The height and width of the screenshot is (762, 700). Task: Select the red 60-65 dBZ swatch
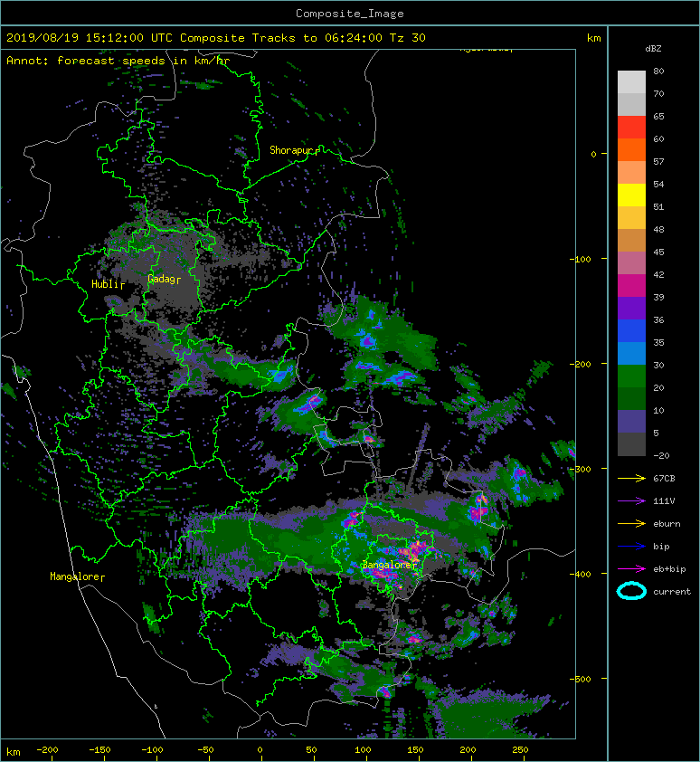click(631, 127)
